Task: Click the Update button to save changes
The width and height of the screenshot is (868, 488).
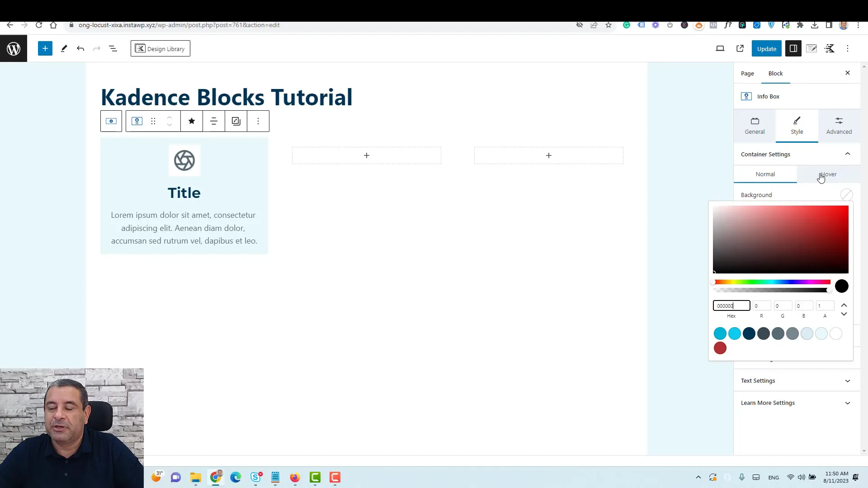Action: [767, 48]
